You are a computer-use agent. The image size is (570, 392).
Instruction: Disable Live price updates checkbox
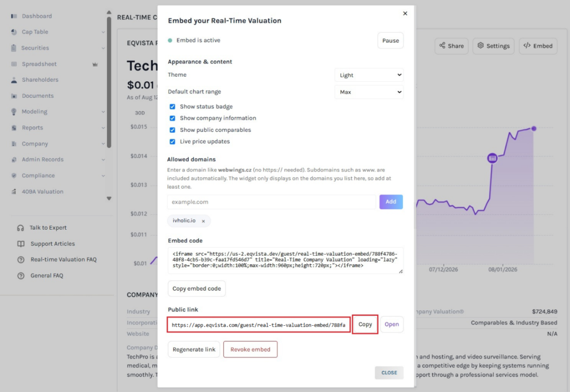pyautogui.click(x=173, y=142)
